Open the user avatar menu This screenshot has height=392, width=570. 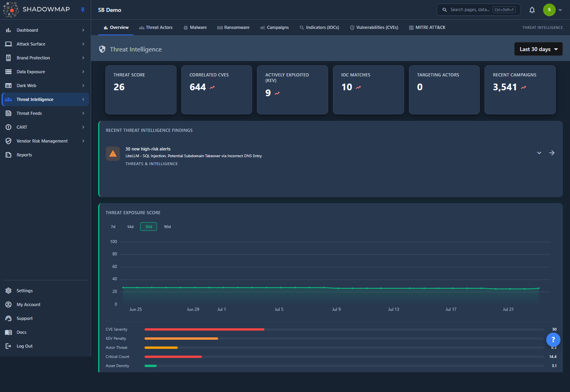pyautogui.click(x=549, y=10)
